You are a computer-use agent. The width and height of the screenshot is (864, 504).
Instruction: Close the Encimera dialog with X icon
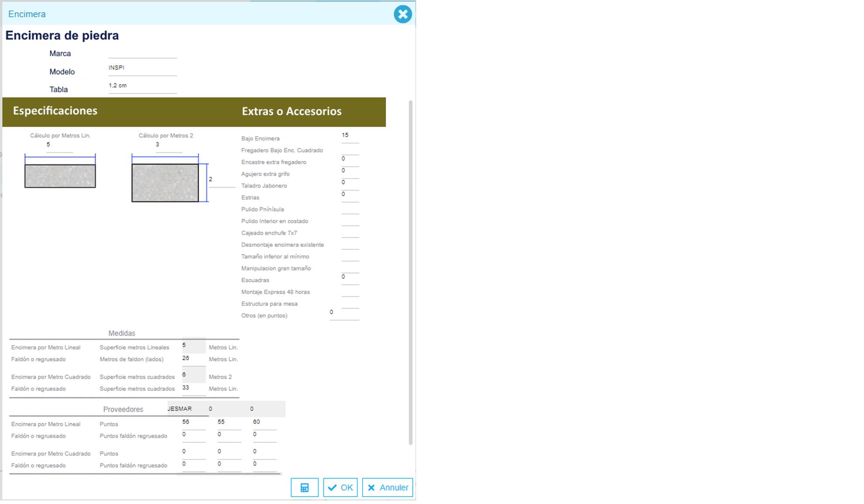click(402, 14)
